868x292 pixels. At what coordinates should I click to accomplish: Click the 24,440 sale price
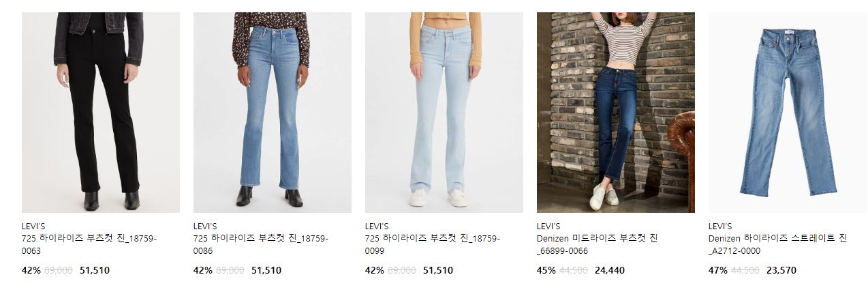click(610, 271)
